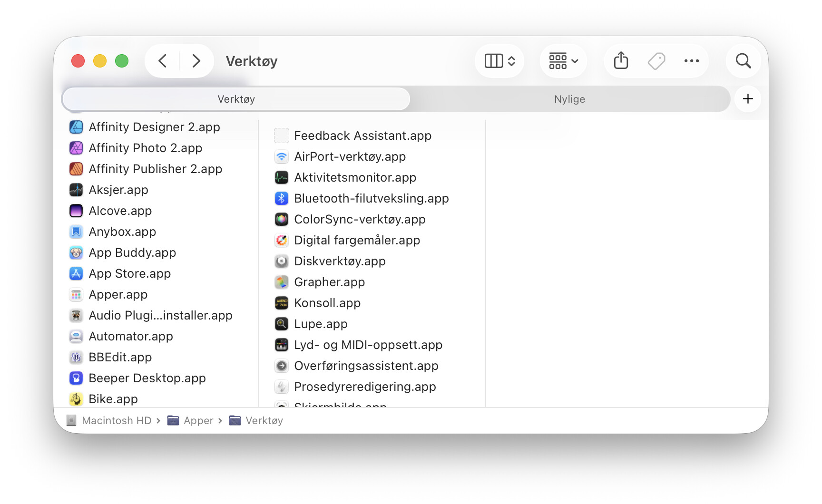
Task: Go forward with the right arrow
Action: pyautogui.click(x=196, y=61)
